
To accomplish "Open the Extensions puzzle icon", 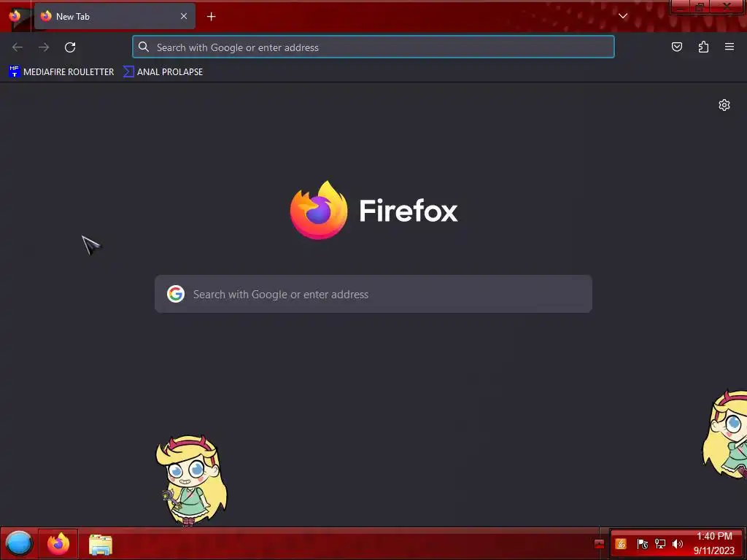I will (x=703, y=47).
